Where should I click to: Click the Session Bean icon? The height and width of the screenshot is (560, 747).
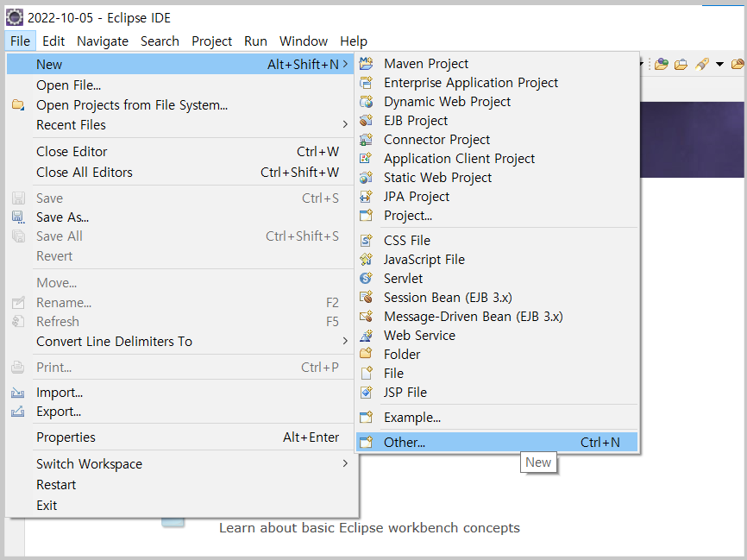(x=366, y=298)
